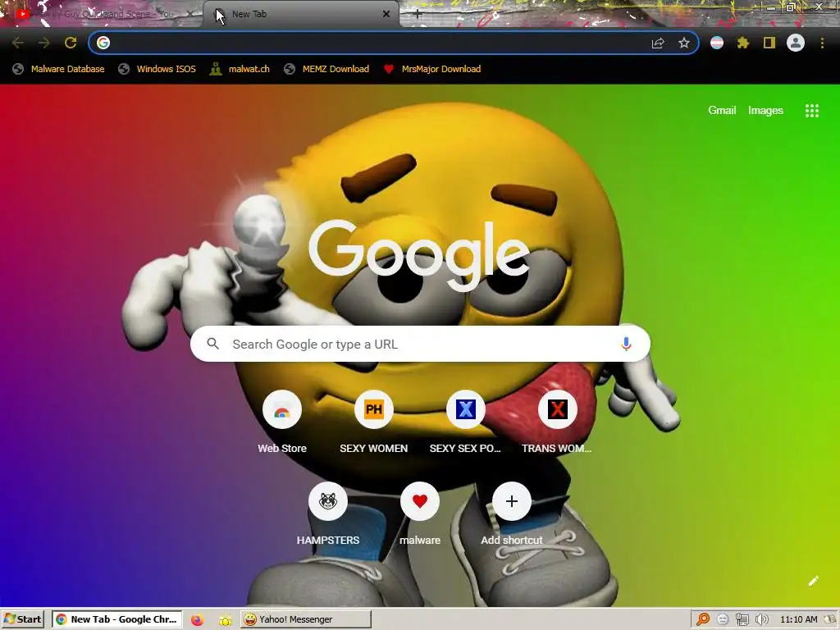This screenshot has width=840, height=630.
Task: Open Yahoo! Messenger taskbar button
Action: pyautogui.click(x=305, y=619)
